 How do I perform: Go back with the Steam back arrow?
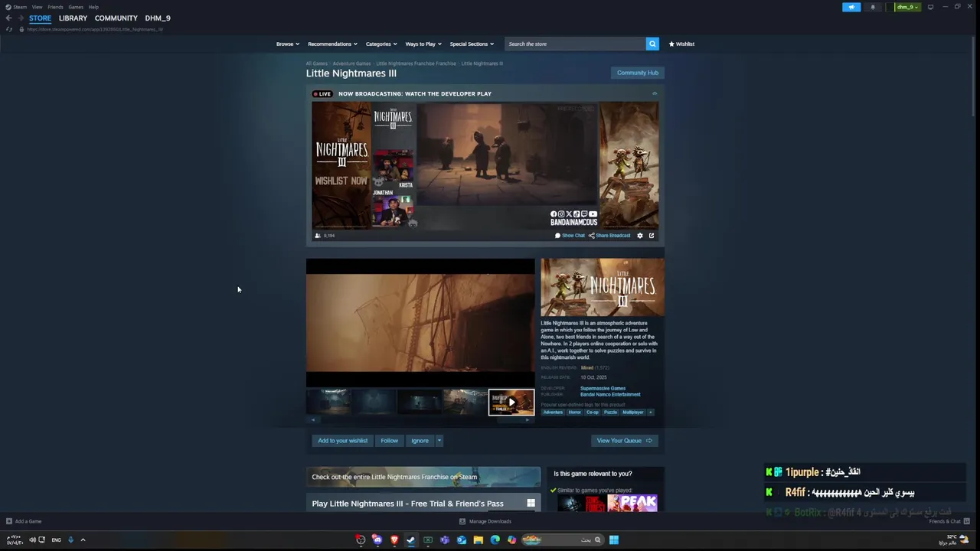pyautogui.click(x=8, y=18)
